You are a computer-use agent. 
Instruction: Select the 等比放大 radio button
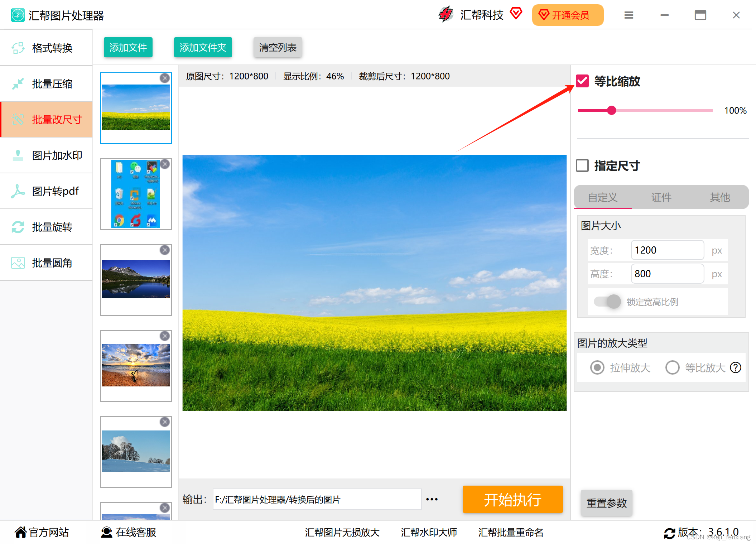[672, 367]
